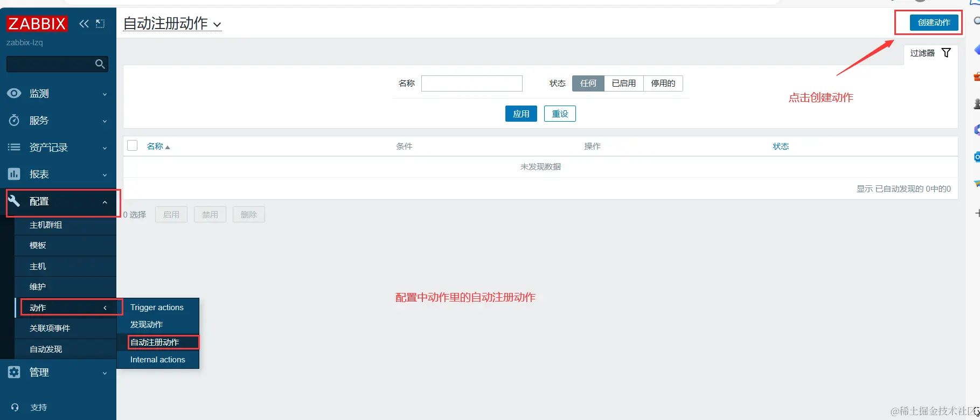Tick the select-all checkbox in table header

(x=133, y=145)
